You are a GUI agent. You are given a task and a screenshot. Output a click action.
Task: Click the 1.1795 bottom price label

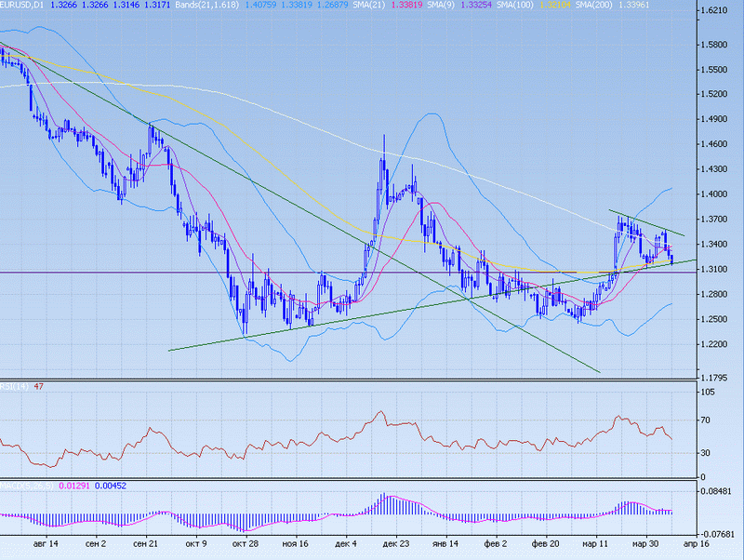717,377
